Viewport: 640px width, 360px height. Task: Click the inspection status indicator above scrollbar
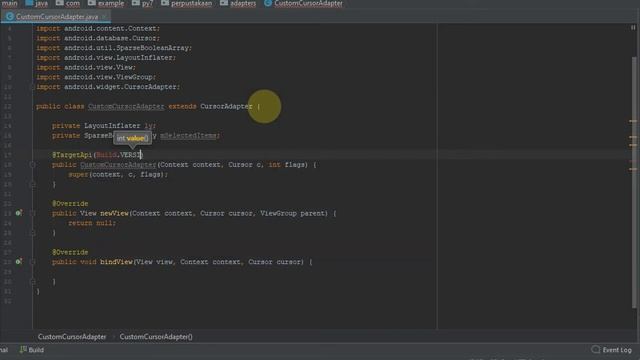(633, 28)
